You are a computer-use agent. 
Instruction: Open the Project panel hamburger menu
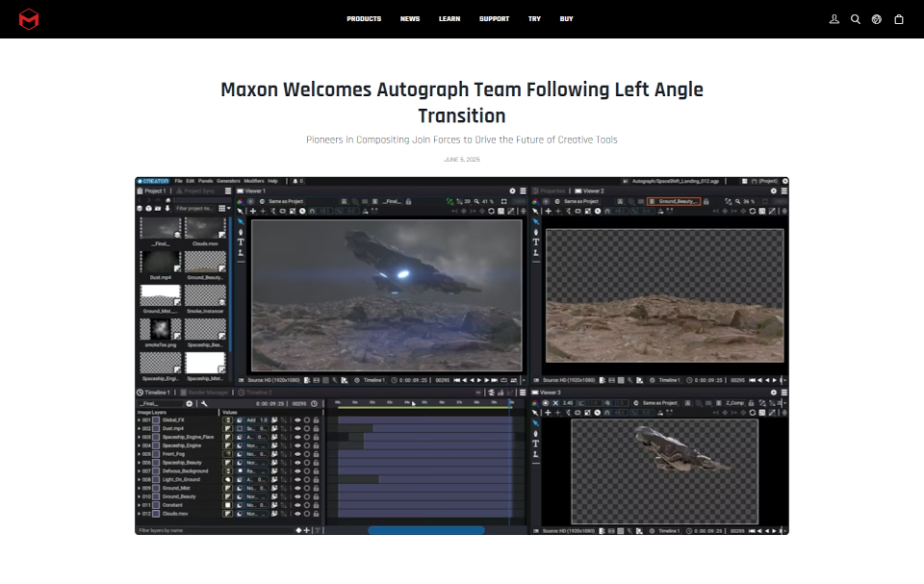pos(227,190)
